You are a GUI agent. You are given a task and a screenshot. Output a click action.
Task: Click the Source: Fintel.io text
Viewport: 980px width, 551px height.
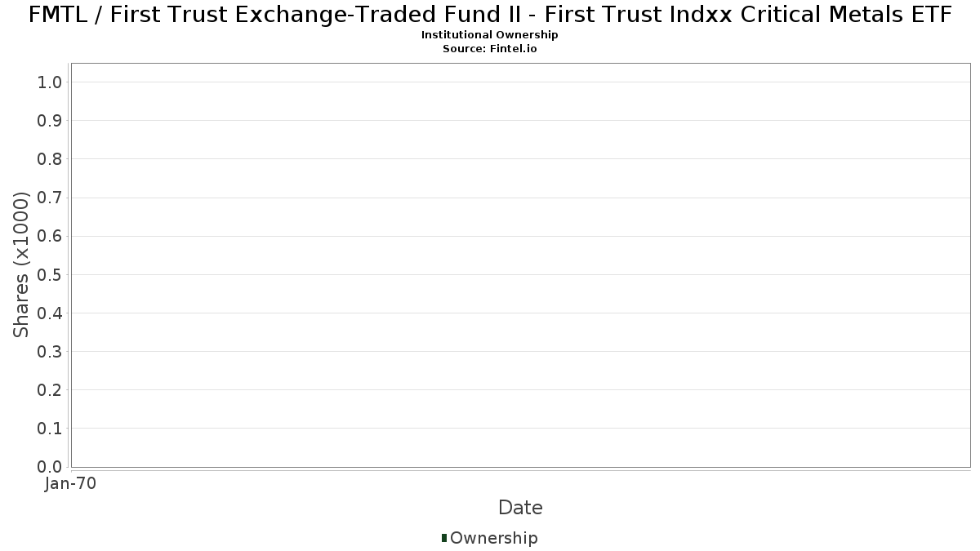(x=490, y=49)
